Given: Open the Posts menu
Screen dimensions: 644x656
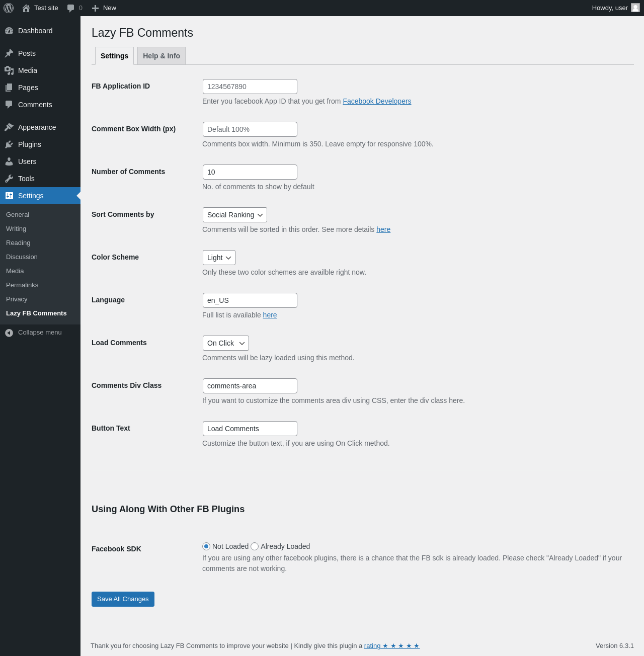Looking at the screenshot, I should click(x=40, y=53).
